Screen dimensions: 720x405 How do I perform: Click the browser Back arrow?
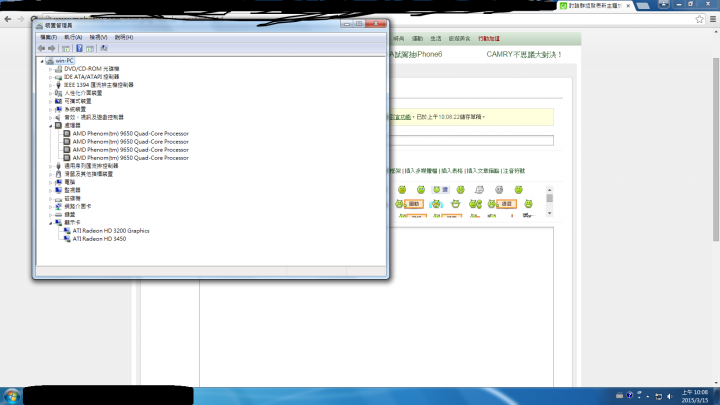pos(8,19)
